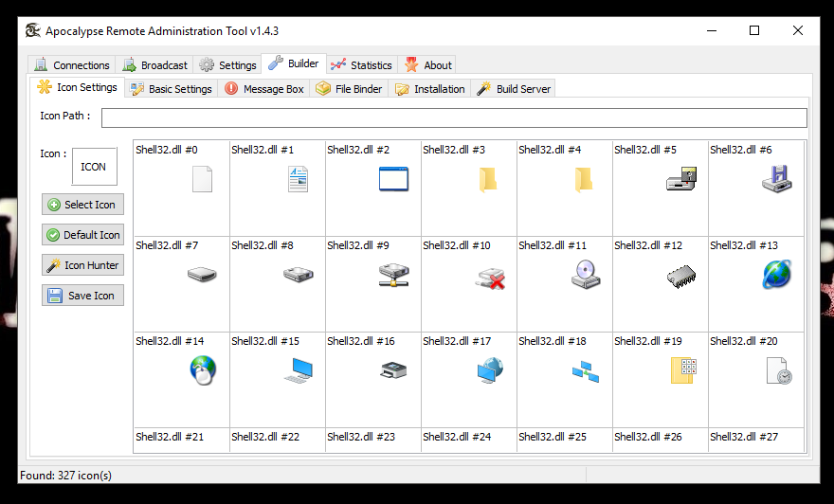Image resolution: width=834 pixels, height=504 pixels.
Task: Click the Shell32.dll #26 label
Action: [x=648, y=437]
